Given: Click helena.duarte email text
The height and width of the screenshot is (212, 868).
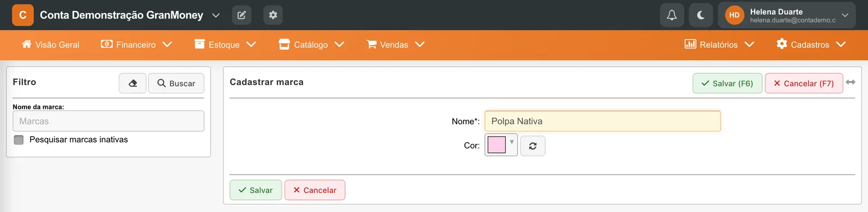Looking at the screenshot, I should click(793, 20).
